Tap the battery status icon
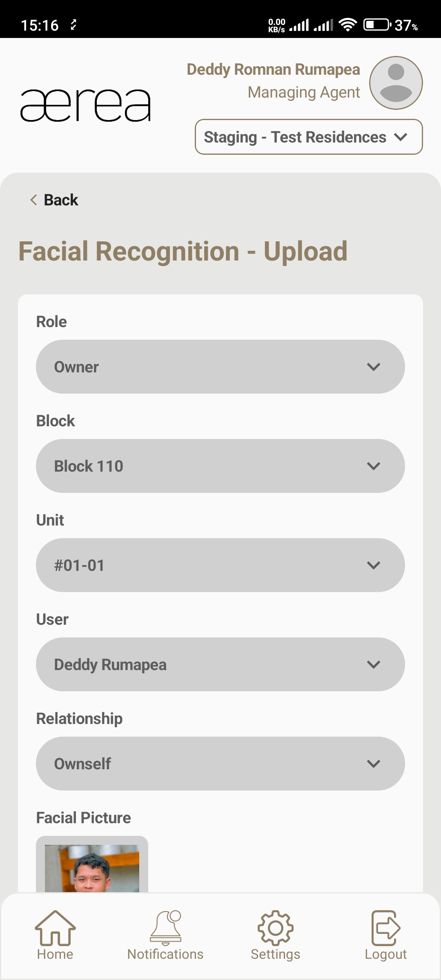The height and width of the screenshot is (980, 441). [376, 25]
